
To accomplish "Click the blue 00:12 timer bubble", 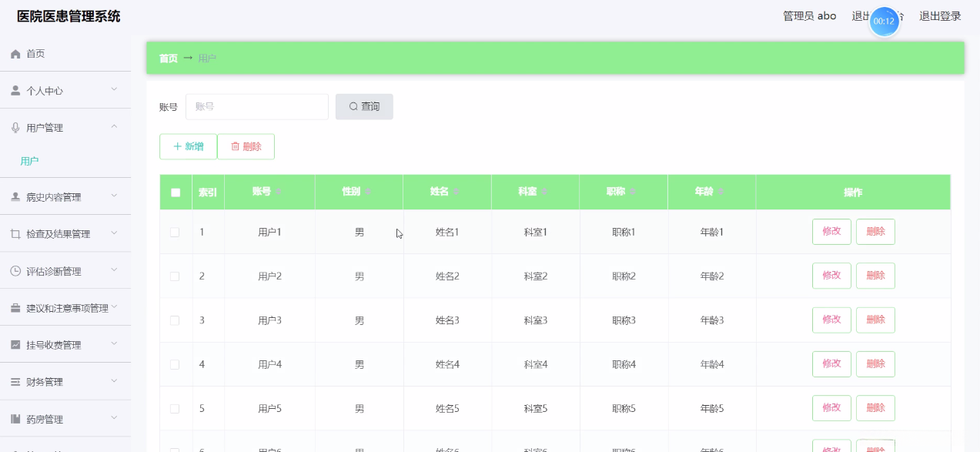I will pos(884,22).
